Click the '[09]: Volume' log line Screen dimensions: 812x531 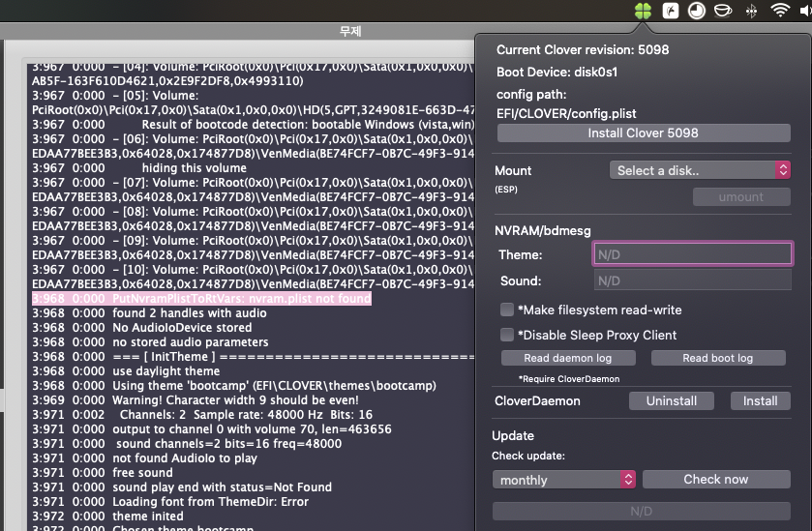coord(253,241)
